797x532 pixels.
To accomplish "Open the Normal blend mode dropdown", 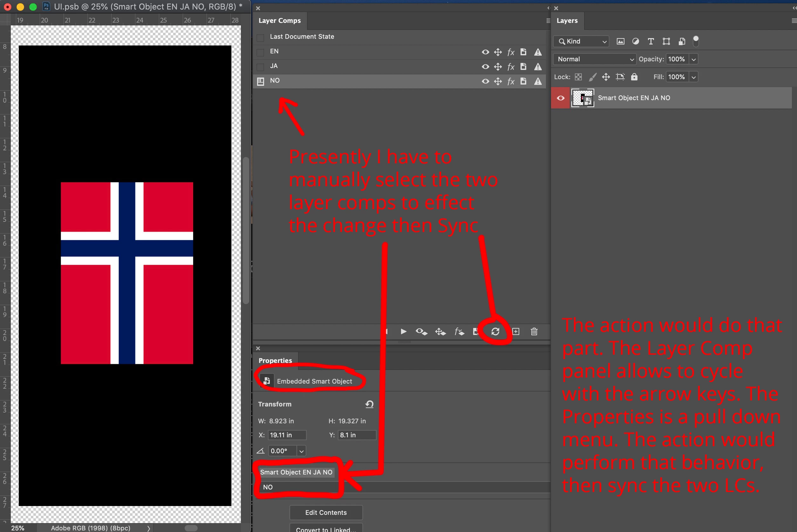I will coord(595,59).
